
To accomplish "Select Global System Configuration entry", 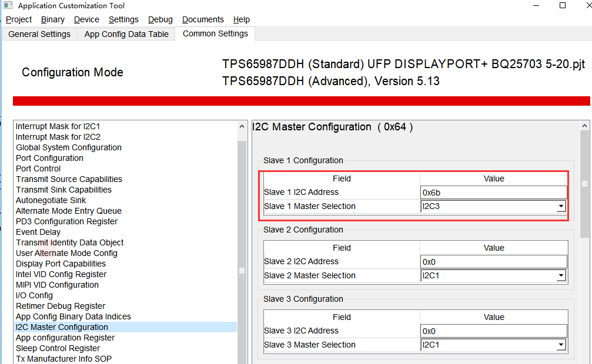I will point(125,147).
